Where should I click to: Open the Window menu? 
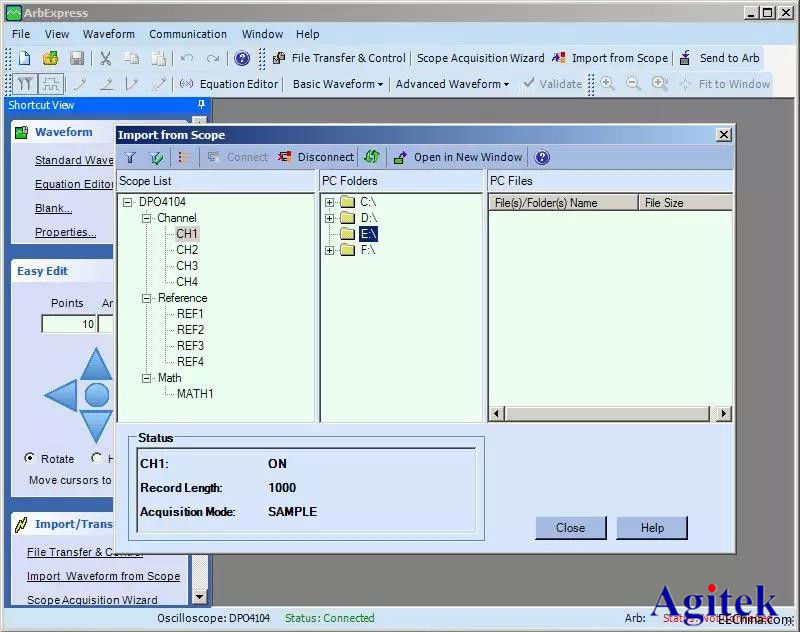tap(262, 34)
